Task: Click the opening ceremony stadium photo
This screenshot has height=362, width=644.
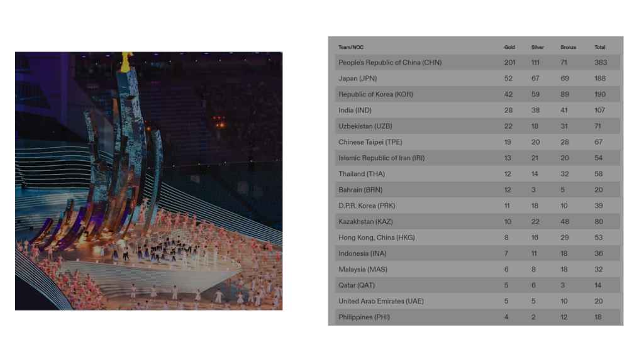Action: click(148, 181)
